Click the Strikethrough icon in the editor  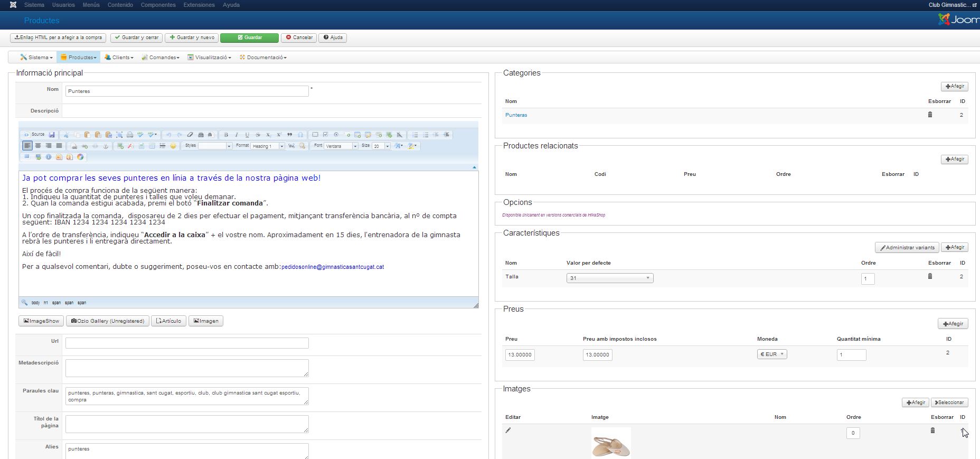click(258, 135)
